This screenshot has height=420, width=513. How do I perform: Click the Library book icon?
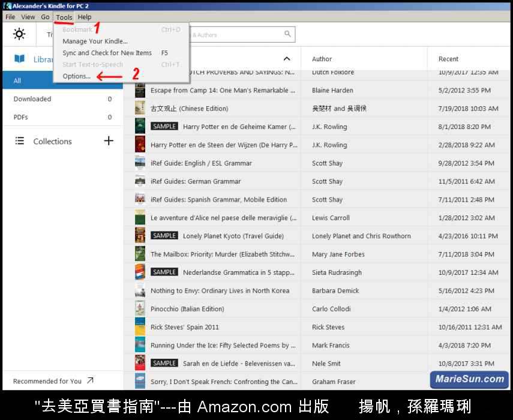[x=19, y=59]
